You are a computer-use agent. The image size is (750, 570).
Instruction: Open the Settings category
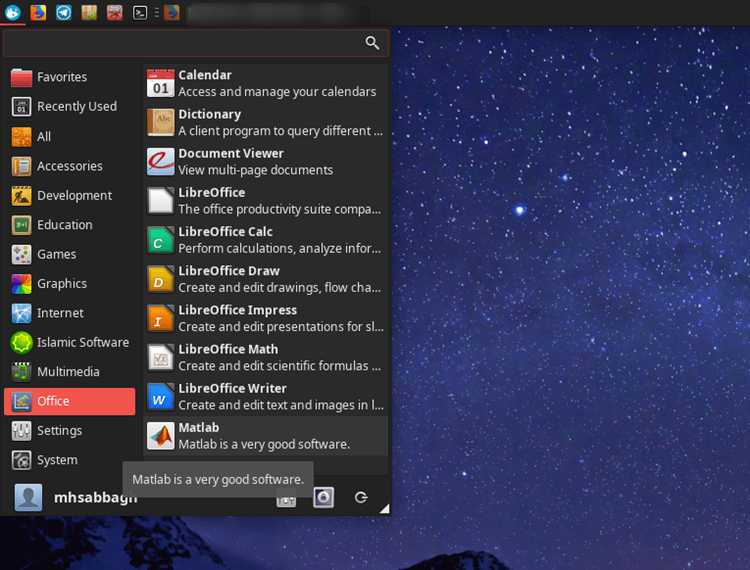click(x=70, y=430)
